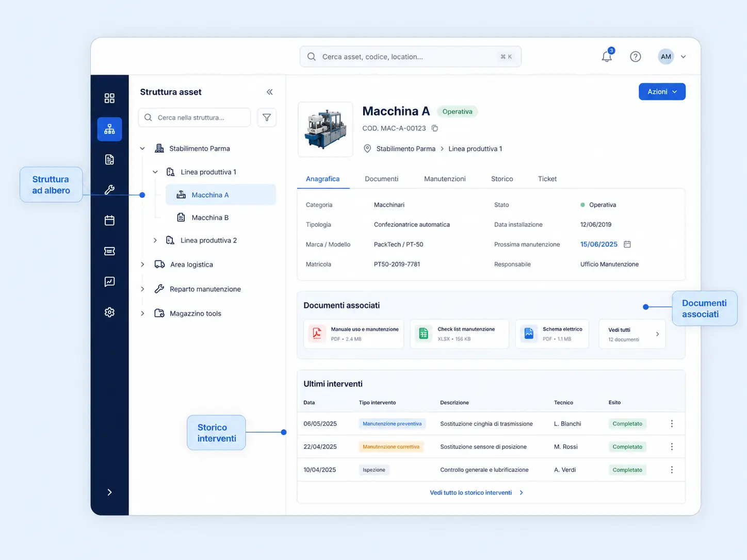Click the Operativa status badge beside Macchina A
The image size is (747, 560).
(x=458, y=111)
